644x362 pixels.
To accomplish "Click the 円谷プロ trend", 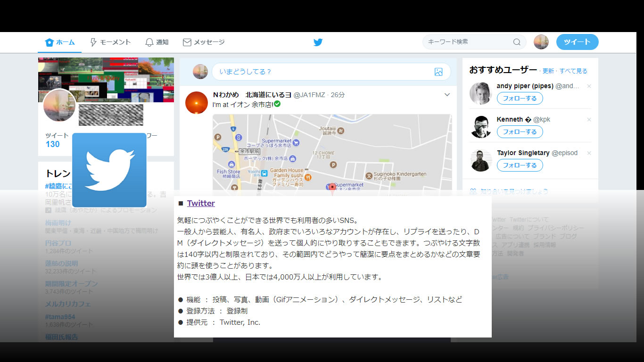I will [58, 243].
